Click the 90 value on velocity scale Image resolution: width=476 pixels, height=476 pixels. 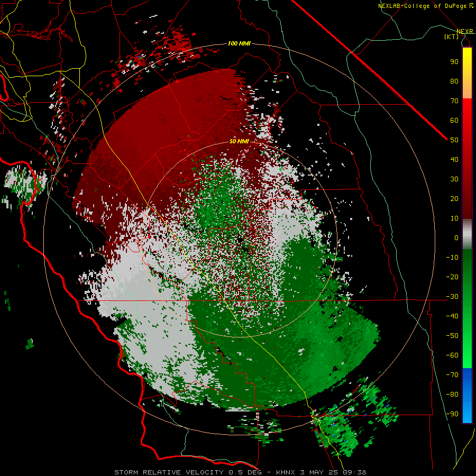pos(454,62)
